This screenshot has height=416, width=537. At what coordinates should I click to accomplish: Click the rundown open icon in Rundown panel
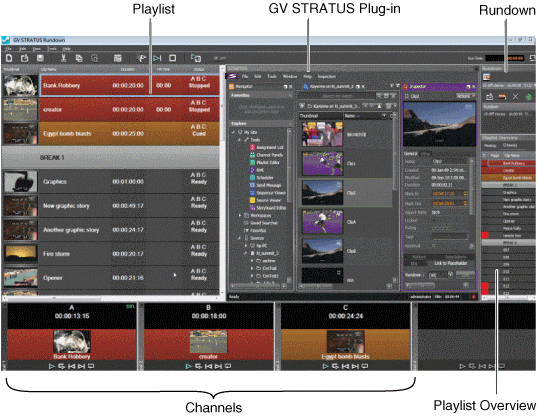(x=489, y=97)
